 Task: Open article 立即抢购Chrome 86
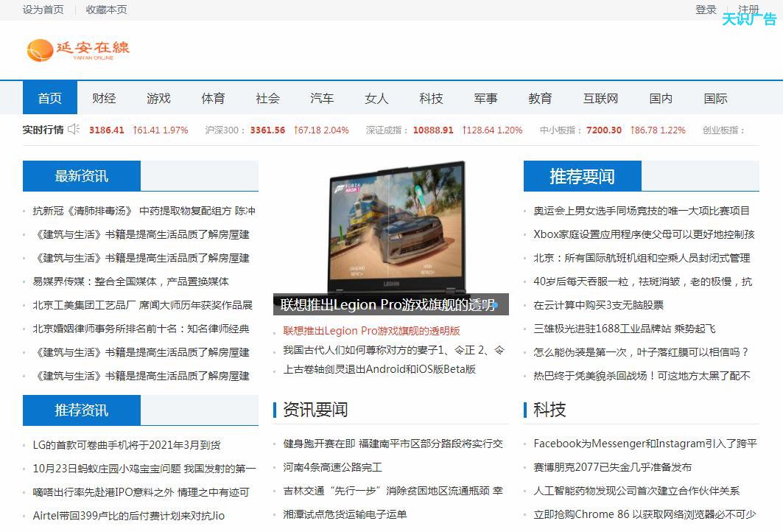[x=645, y=514]
